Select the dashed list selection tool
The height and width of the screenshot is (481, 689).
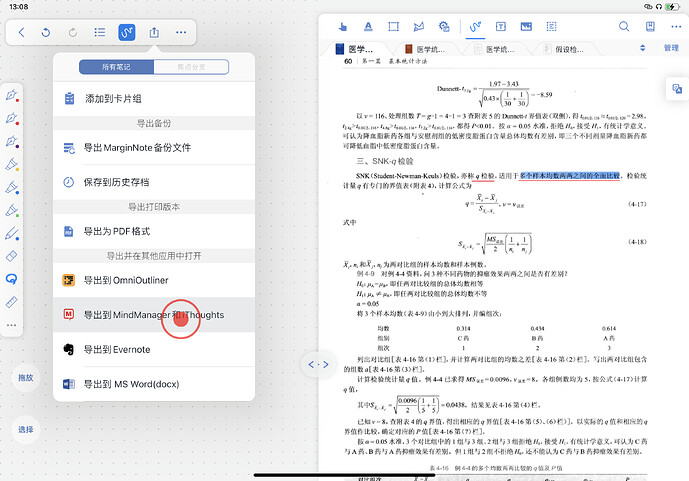point(551,27)
